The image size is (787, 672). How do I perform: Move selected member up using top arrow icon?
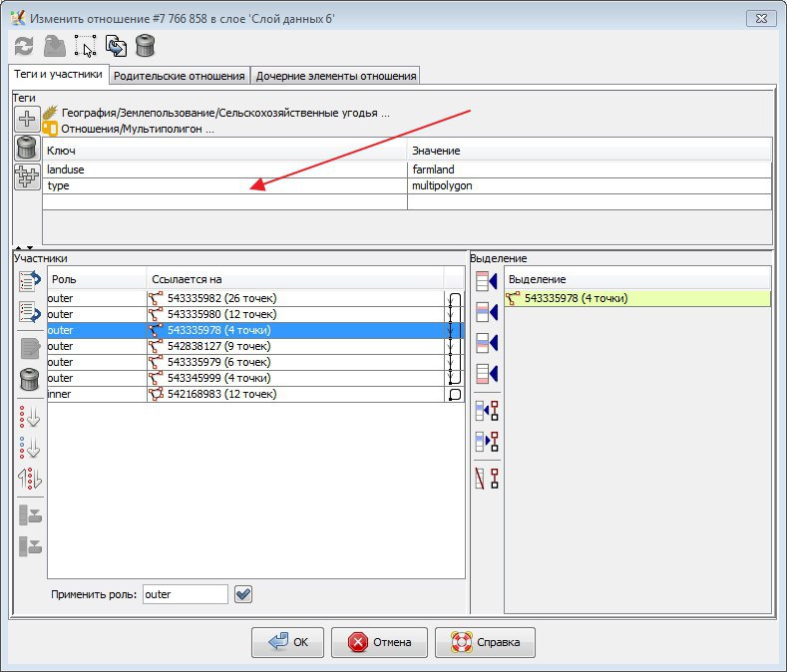[x=30, y=281]
